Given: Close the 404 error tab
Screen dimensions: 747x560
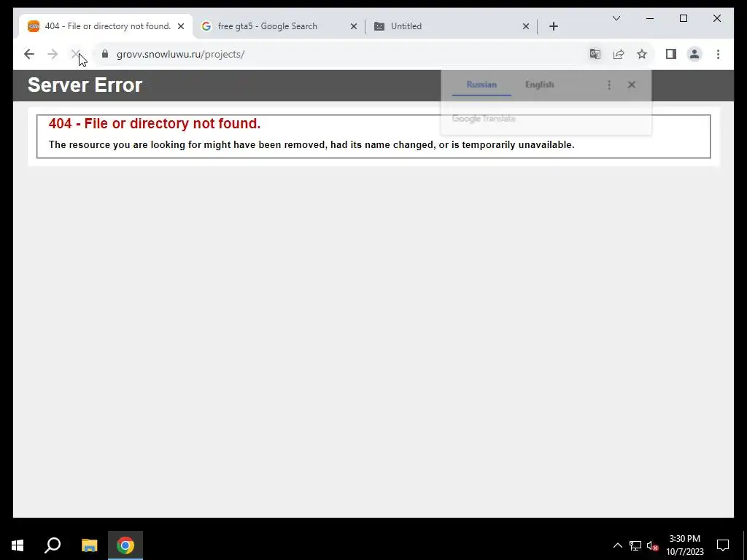Looking at the screenshot, I should pos(181,27).
